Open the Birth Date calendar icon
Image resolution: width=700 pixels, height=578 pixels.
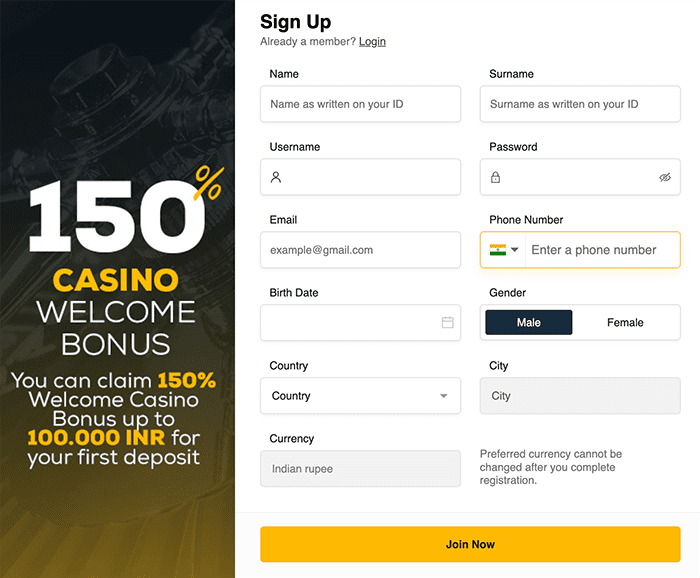[447, 322]
